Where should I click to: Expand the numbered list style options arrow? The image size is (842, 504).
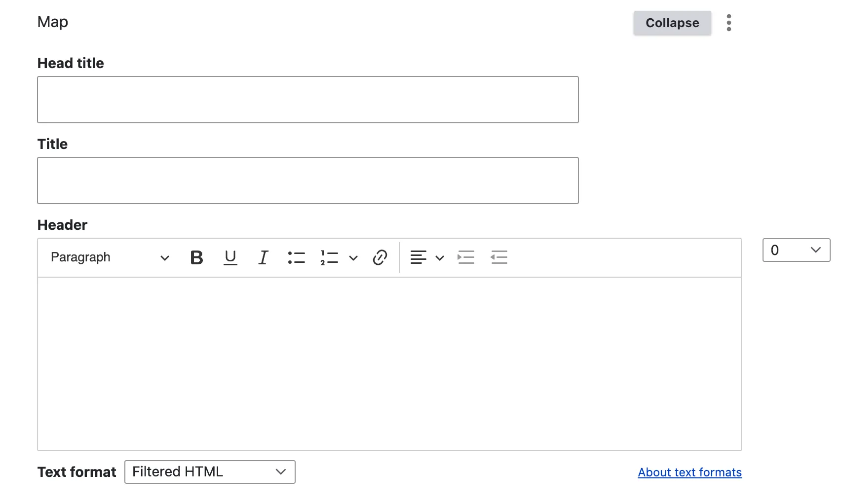click(353, 257)
